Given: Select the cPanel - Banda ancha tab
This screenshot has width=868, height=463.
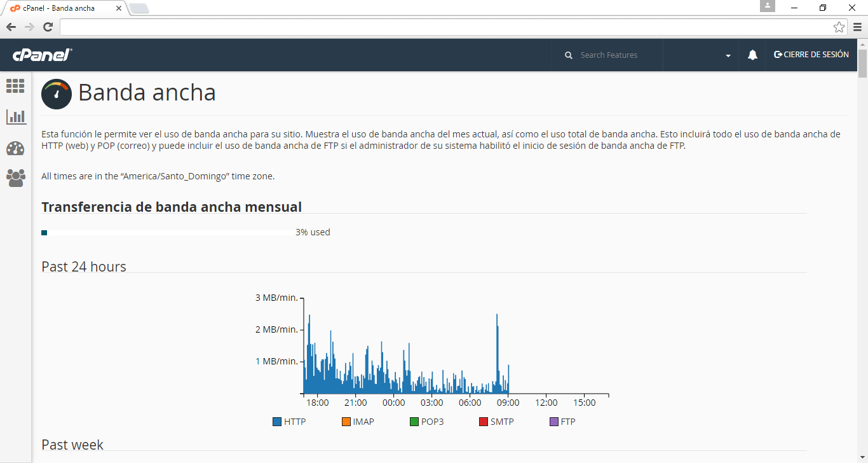Looking at the screenshot, I should (x=64, y=8).
